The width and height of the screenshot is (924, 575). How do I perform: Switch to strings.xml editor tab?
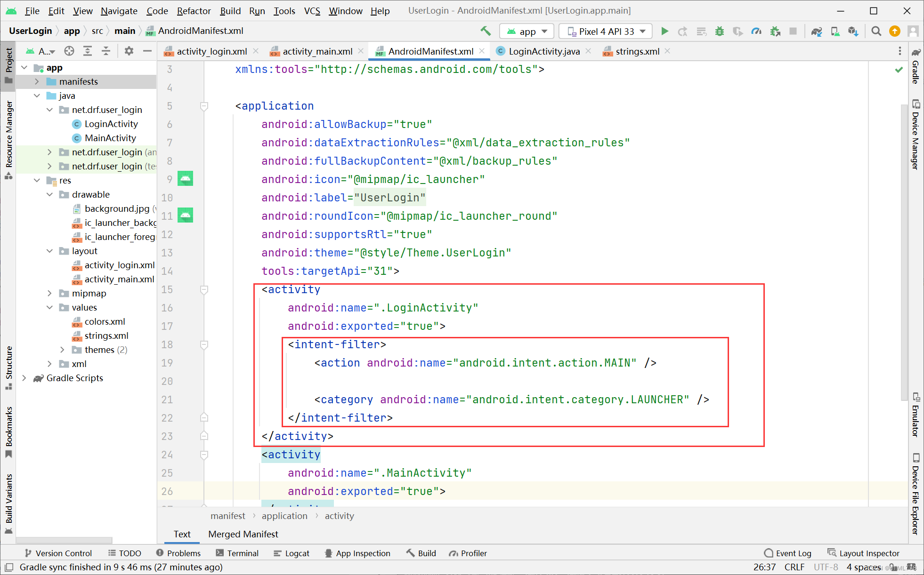click(x=637, y=51)
